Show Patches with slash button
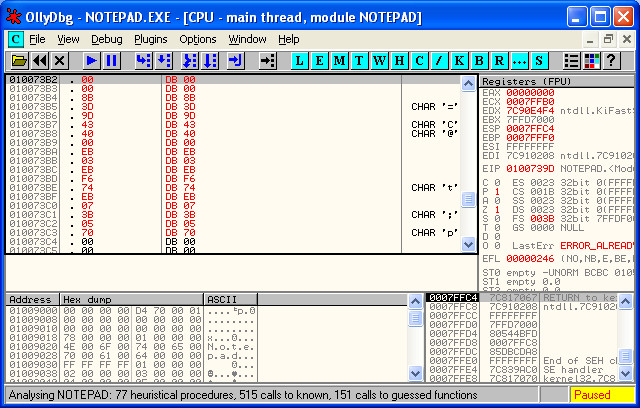 click(x=439, y=61)
